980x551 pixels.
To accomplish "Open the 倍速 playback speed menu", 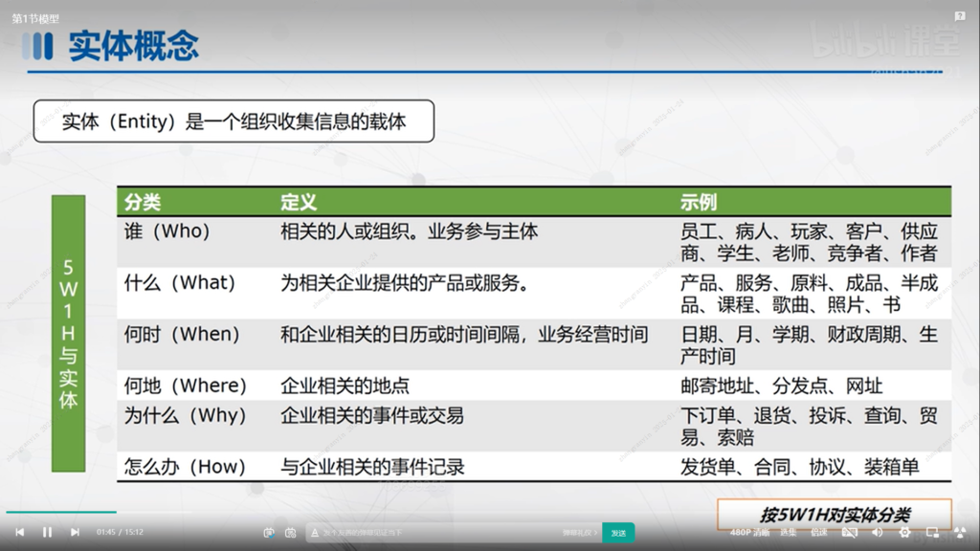I will [x=819, y=532].
